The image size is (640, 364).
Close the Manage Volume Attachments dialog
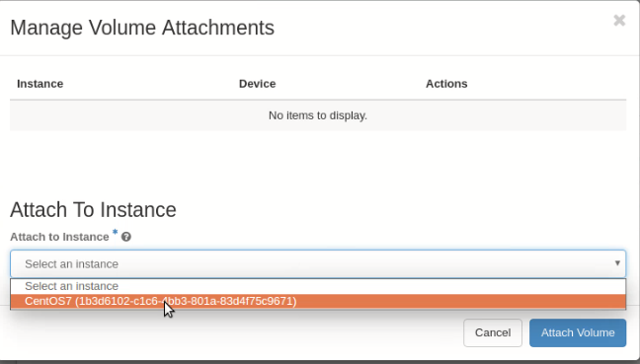tap(619, 20)
